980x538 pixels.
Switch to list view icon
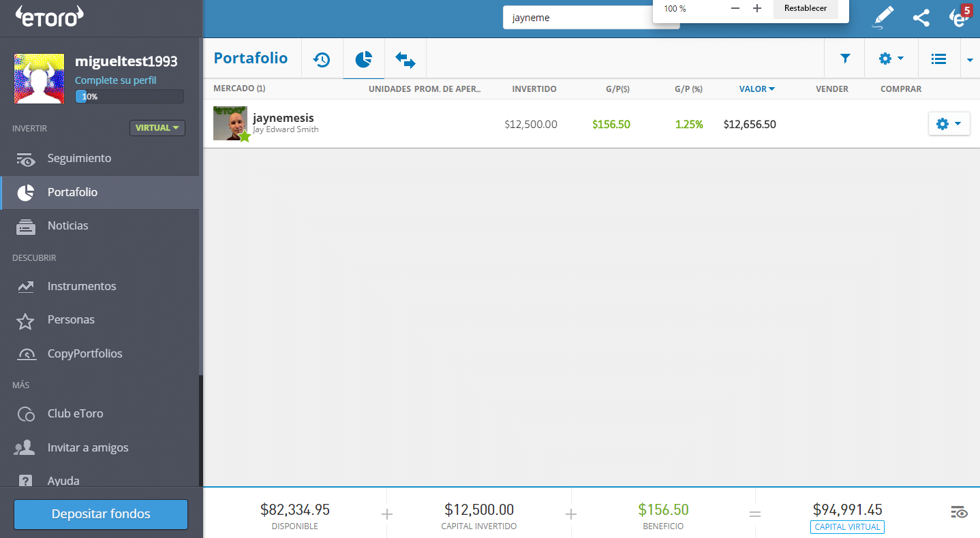coord(938,59)
